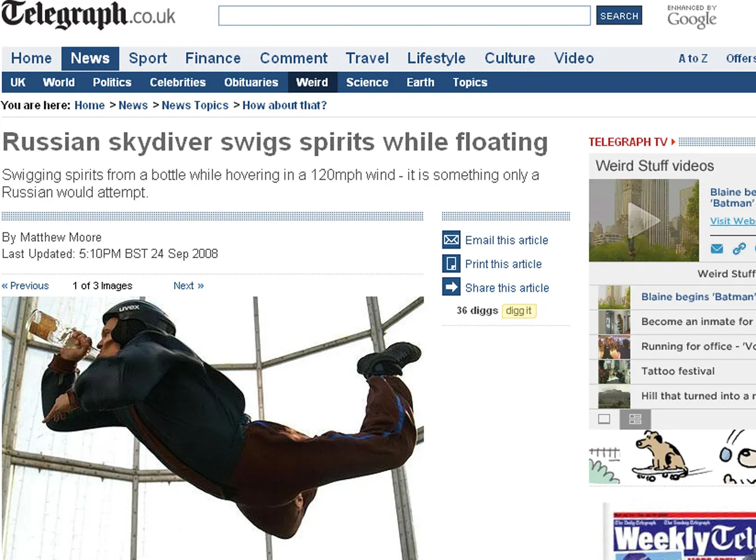
Task: Go to the Next image link
Action: coord(189,286)
